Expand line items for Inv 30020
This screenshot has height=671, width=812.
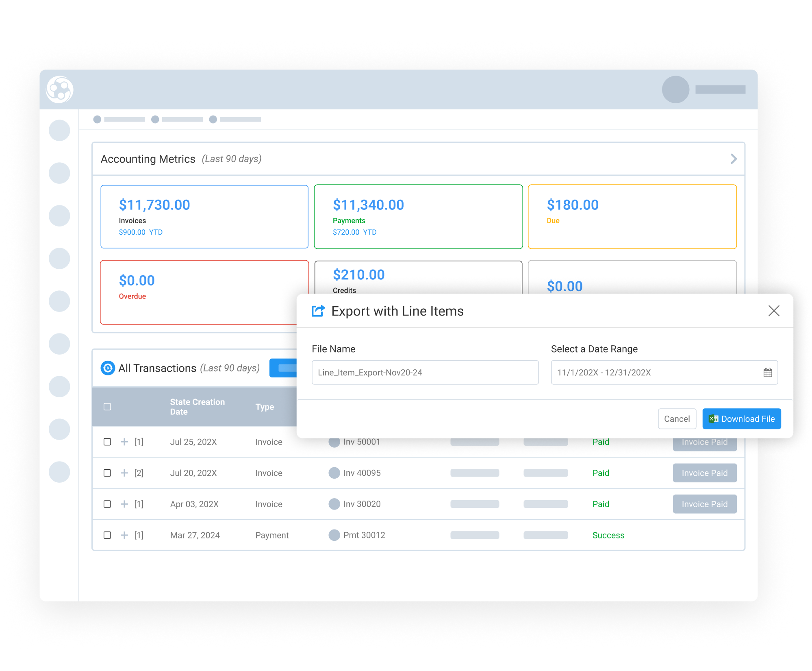coord(124,504)
